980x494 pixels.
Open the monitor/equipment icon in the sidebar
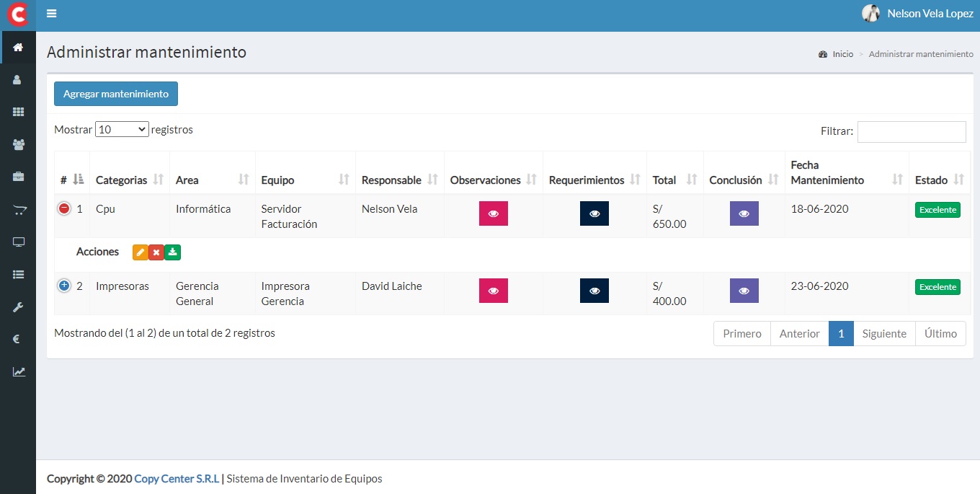coord(18,242)
